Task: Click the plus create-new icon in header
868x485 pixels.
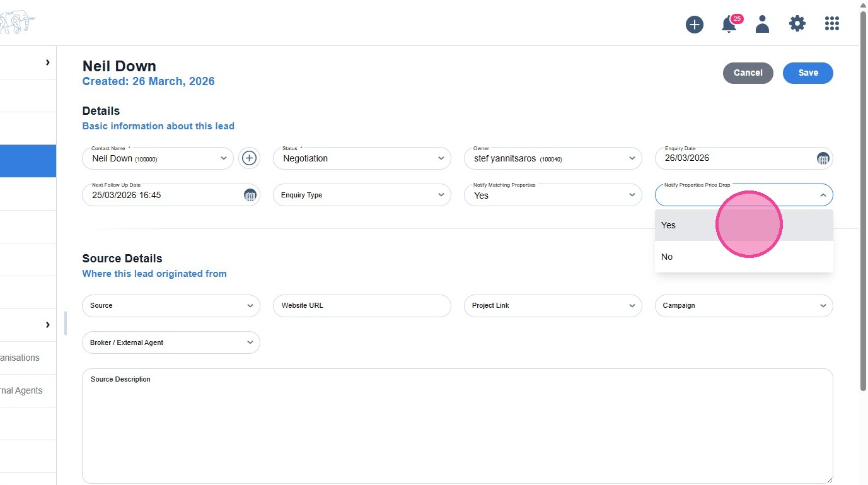Action: click(x=694, y=25)
